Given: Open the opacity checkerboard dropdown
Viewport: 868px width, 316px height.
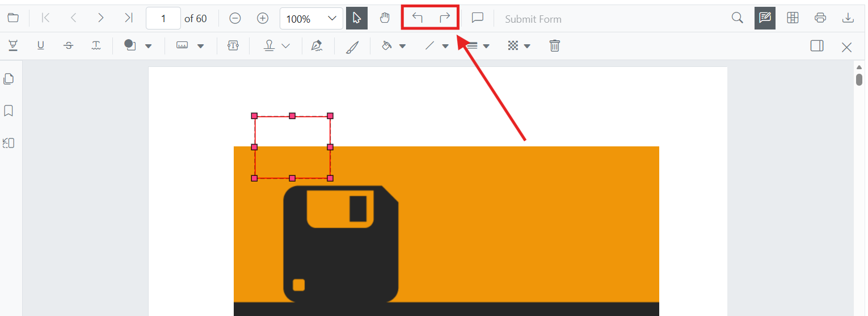Looking at the screenshot, I should [x=519, y=46].
